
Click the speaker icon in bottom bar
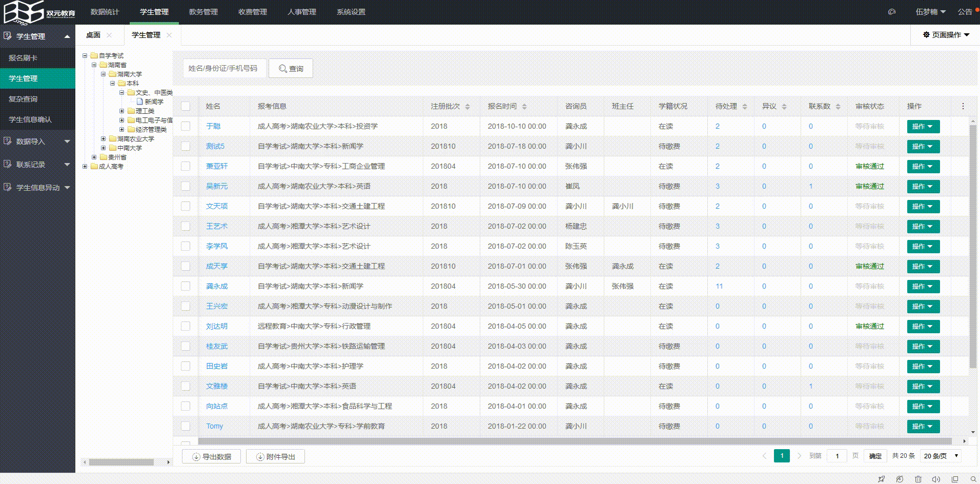pos(936,479)
